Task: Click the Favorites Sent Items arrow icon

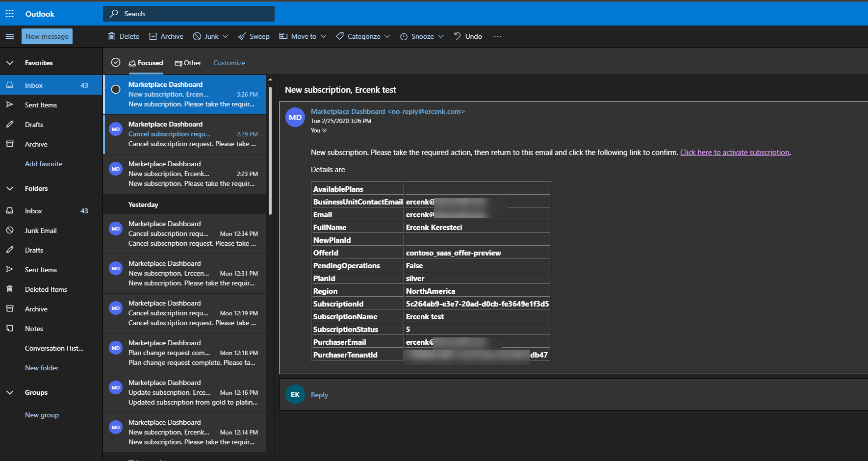Action: tap(10, 104)
